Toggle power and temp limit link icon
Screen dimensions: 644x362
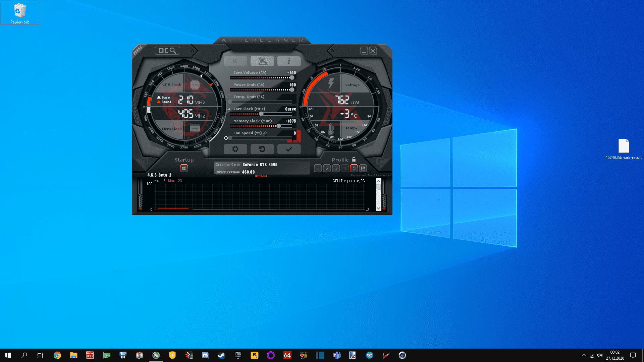tap(228, 97)
